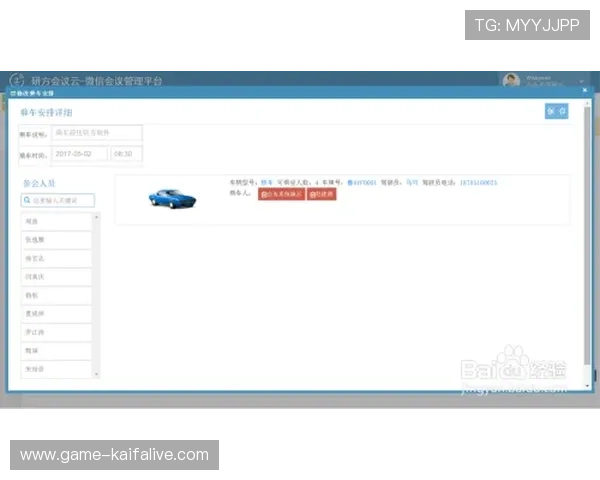Open the ride time field 08:30
This screenshot has width=600, height=480.
[x=125, y=154]
